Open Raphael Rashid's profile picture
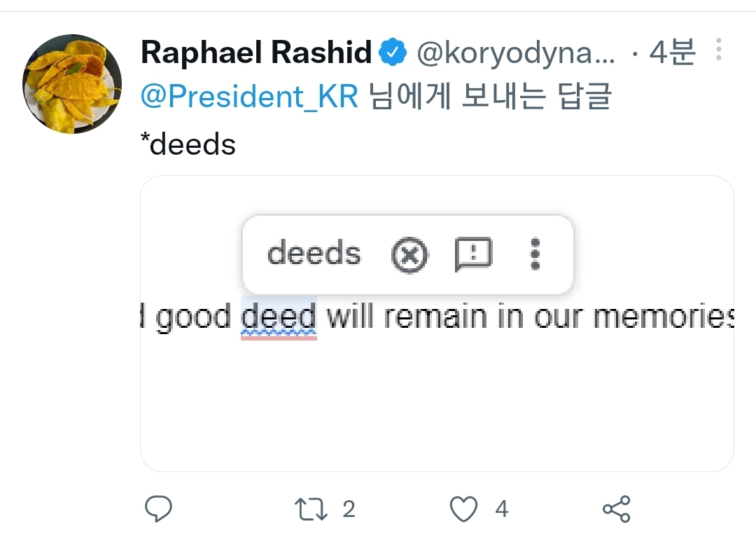 point(72,84)
